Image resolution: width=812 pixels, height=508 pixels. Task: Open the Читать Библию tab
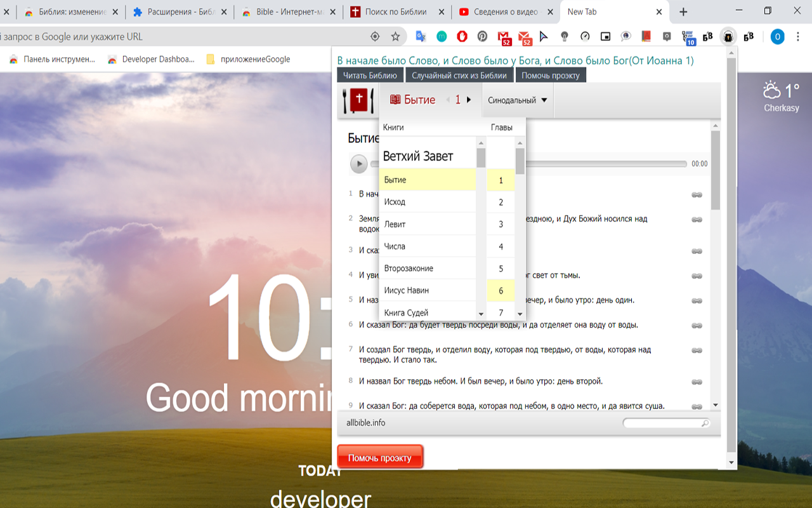tap(370, 76)
